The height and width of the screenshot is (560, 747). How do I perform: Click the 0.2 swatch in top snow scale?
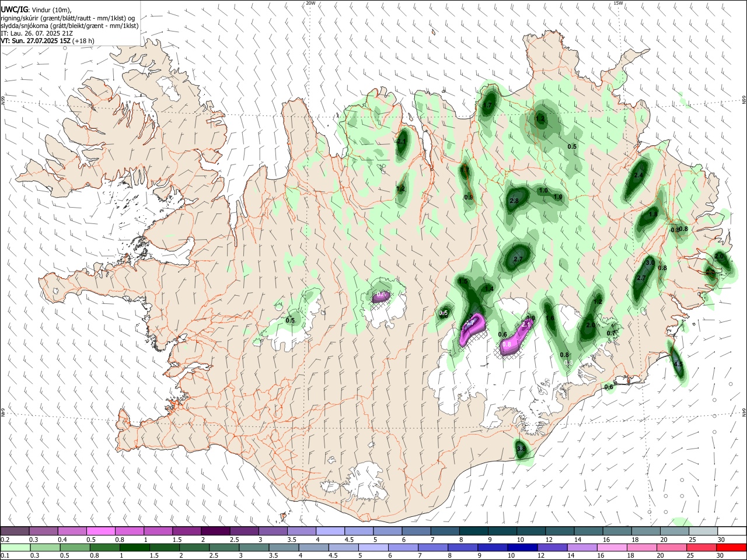coord(15,531)
